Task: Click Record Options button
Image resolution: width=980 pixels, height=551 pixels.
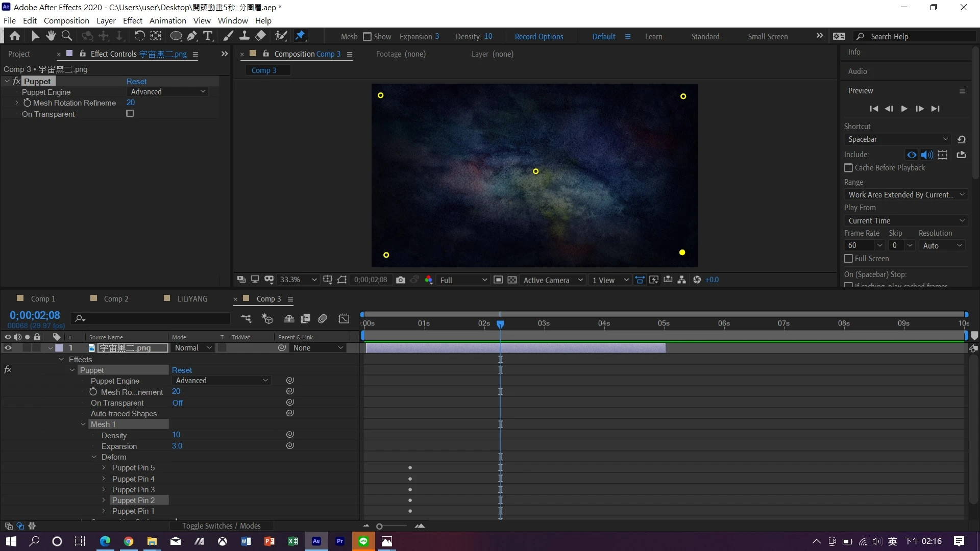Action: click(x=539, y=37)
